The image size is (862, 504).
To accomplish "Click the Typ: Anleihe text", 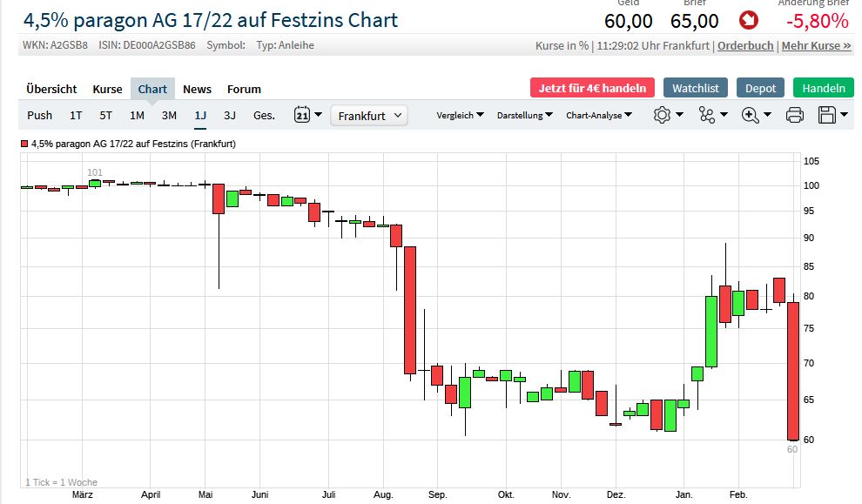I will coord(286,45).
